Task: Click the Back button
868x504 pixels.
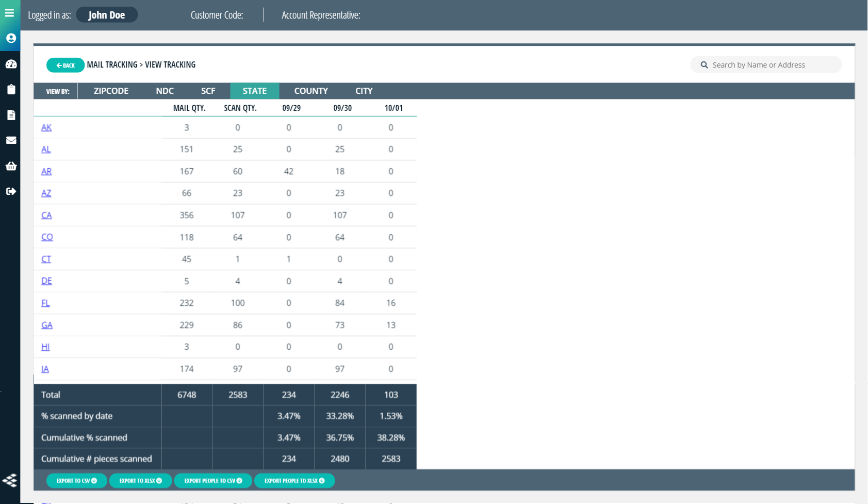Action: (x=65, y=65)
